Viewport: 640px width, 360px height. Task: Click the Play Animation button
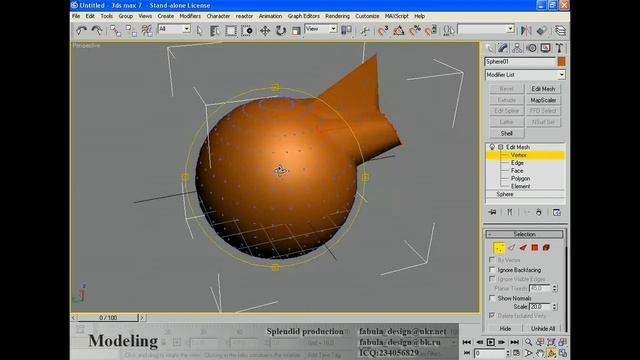[491, 342]
